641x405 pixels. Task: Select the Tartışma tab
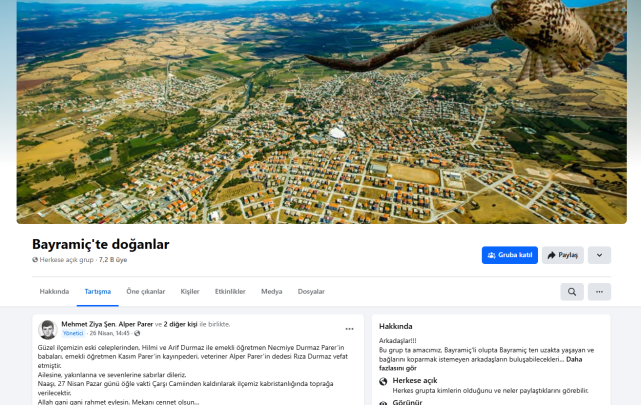pyautogui.click(x=98, y=291)
